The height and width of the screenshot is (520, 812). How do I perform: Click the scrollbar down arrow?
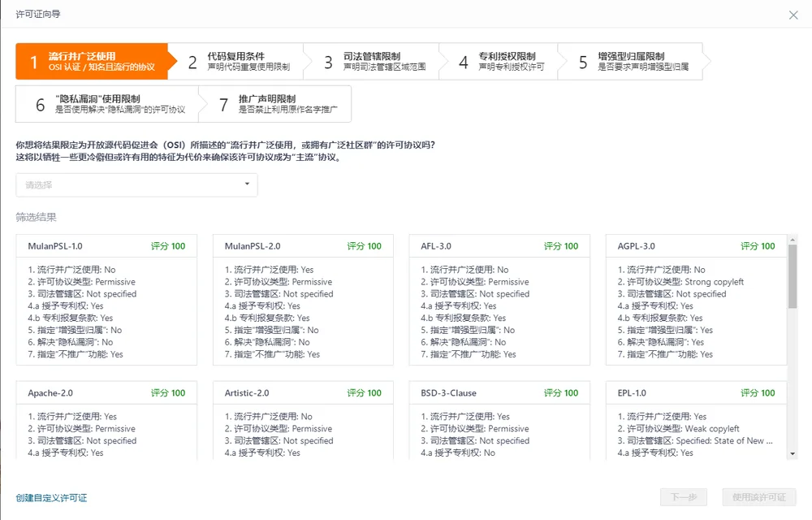pyautogui.click(x=793, y=454)
